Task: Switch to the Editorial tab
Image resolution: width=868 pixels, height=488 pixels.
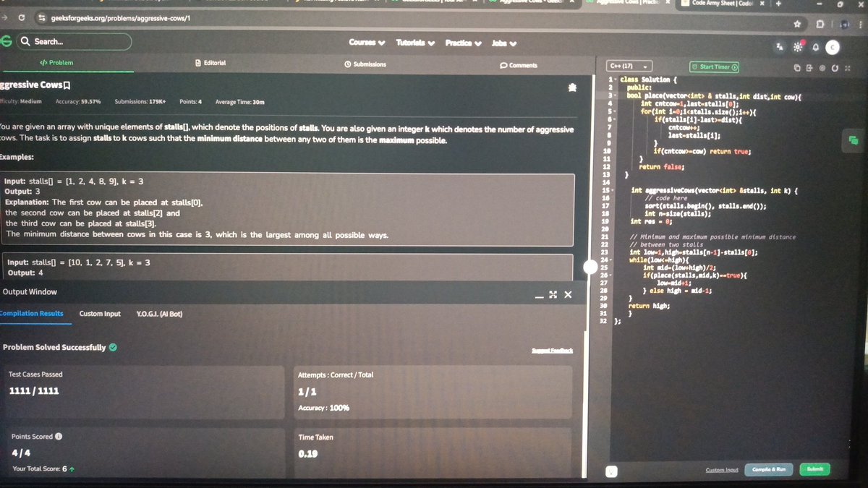Action: click(211, 63)
